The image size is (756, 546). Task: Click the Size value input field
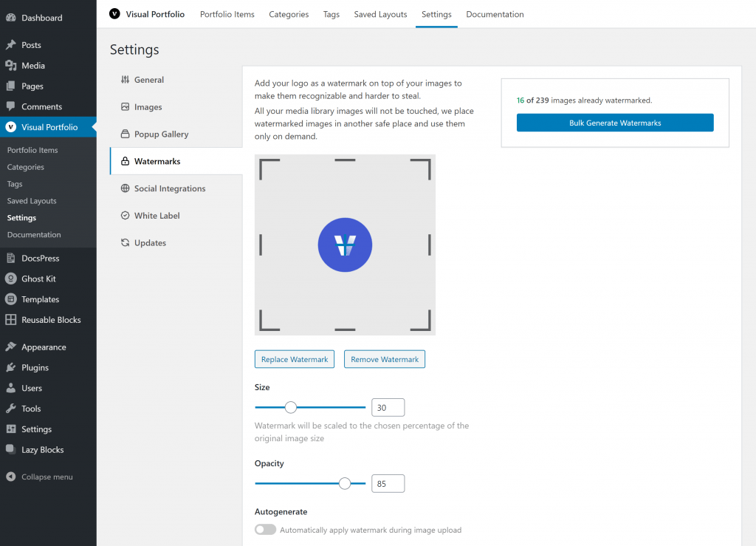tap(388, 407)
